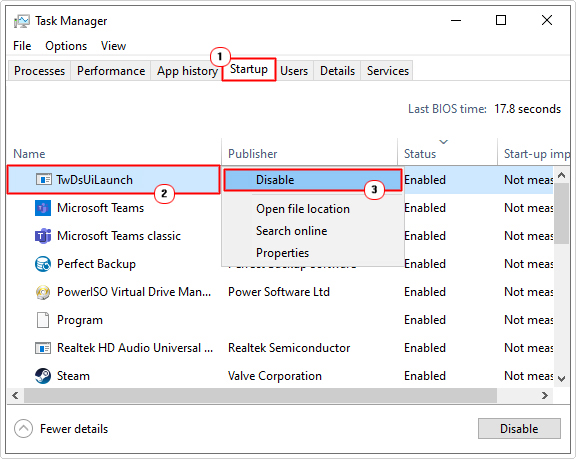
Task: Minimize the Task Manager window
Action: pos(456,20)
